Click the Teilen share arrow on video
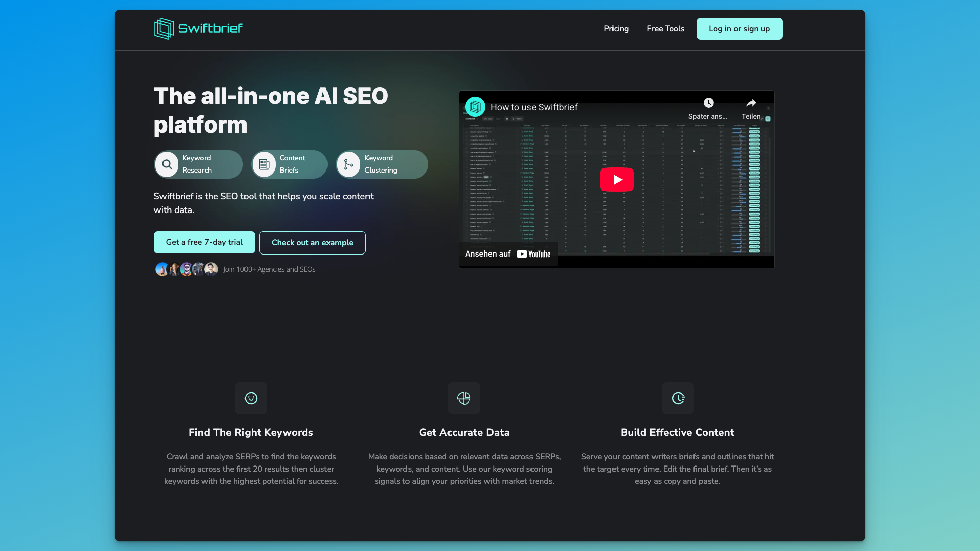This screenshot has height=551, width=980. pyautogui.click(x=751, y=103)
